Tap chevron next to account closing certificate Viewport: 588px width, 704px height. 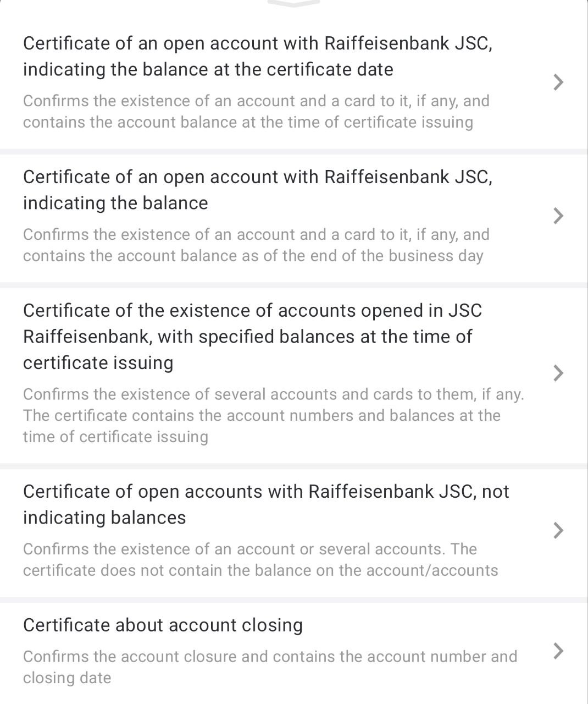tap(558, 651)
